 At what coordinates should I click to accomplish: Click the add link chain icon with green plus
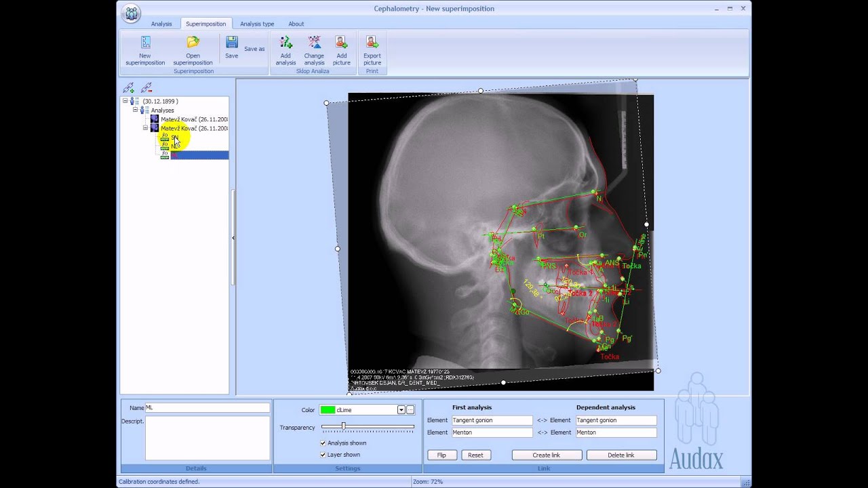pos(128,87)
